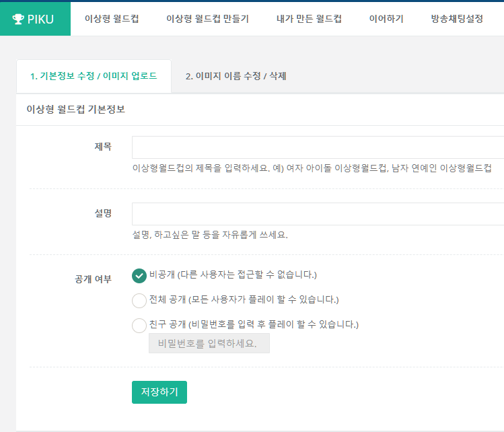This screenshot has width=504, height=432.
Task: Open 방송채팅설정 menu
Action: click(457, 19)
